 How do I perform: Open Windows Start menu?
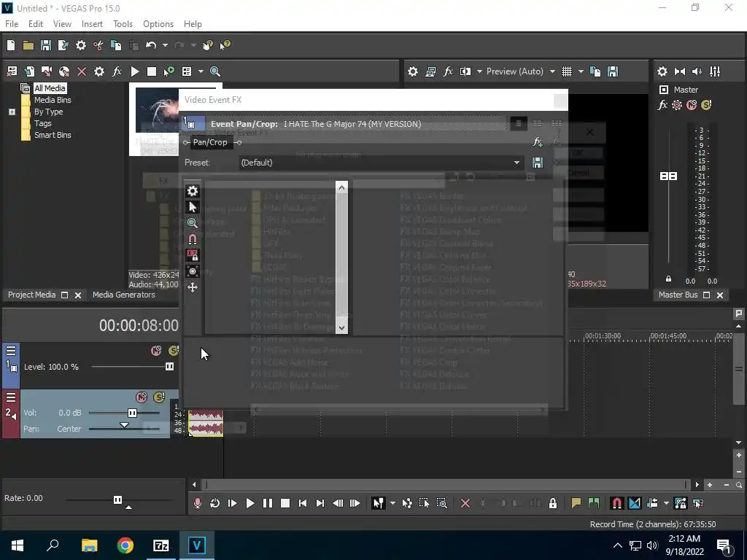pyautogui.click(x=18, y=545)
